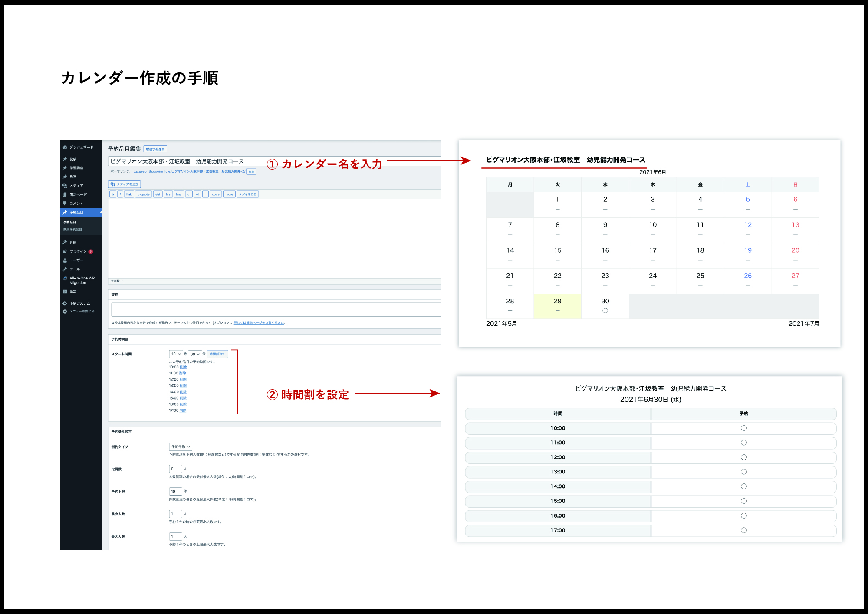868x614 pixels.
Task: Click the 'li' quicktag button
Action: (205, 194)
